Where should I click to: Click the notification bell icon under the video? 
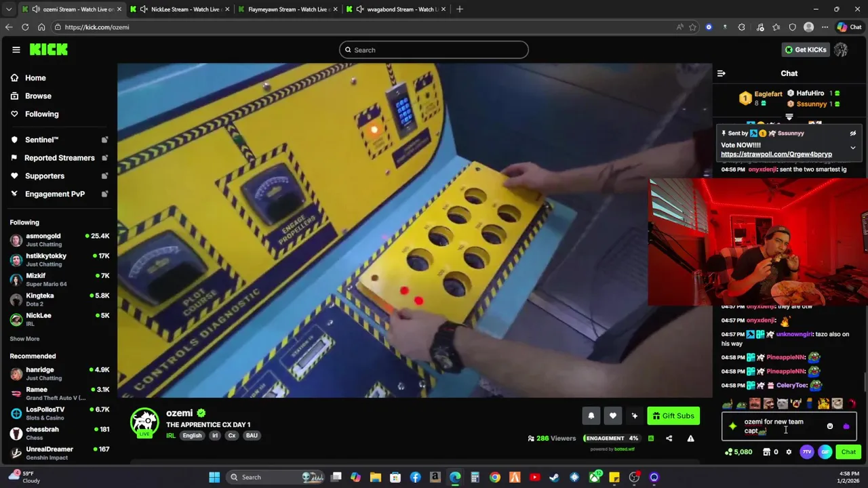[591, 416]
